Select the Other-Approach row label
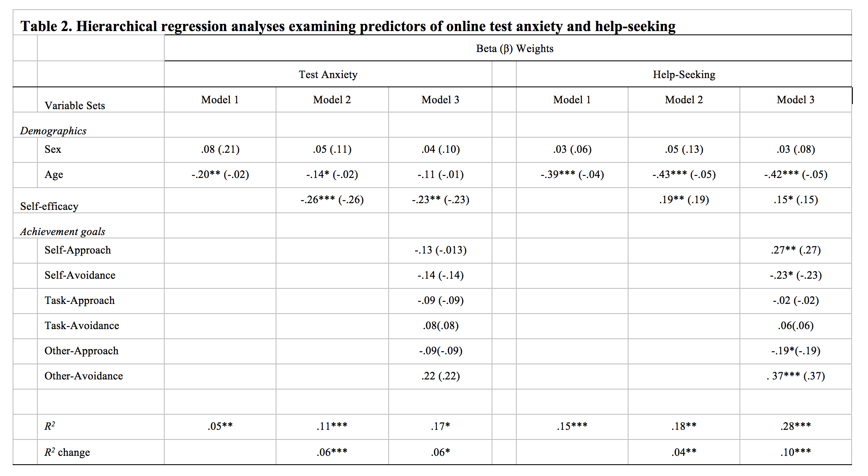 (82, 351)
